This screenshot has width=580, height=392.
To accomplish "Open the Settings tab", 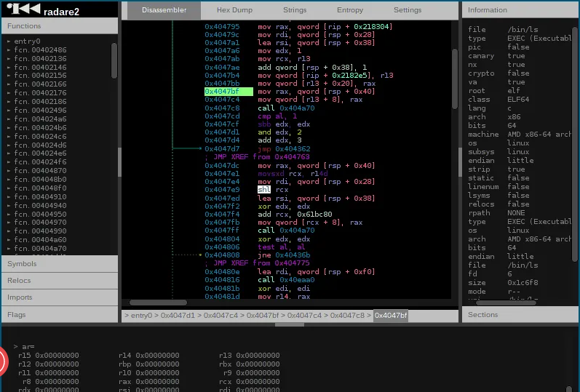I will click(x=408, y=10).
